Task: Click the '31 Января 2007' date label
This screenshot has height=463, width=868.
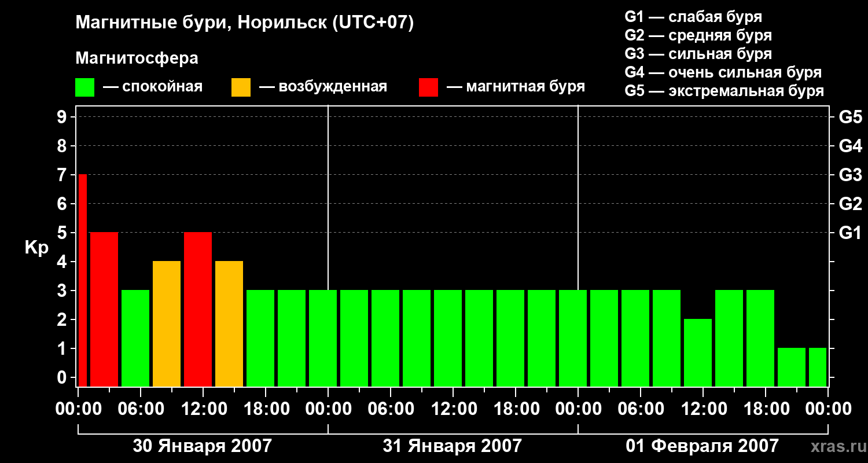Action: tap(453, 446)
